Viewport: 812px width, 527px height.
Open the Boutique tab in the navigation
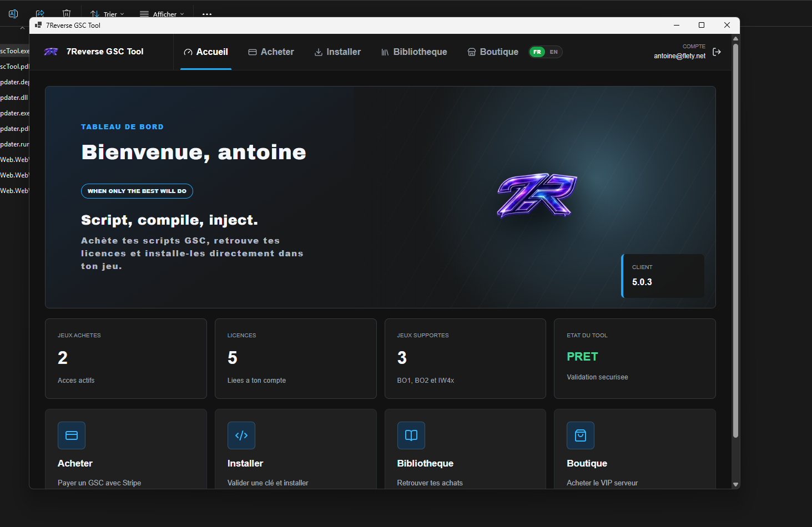[493, 52]
